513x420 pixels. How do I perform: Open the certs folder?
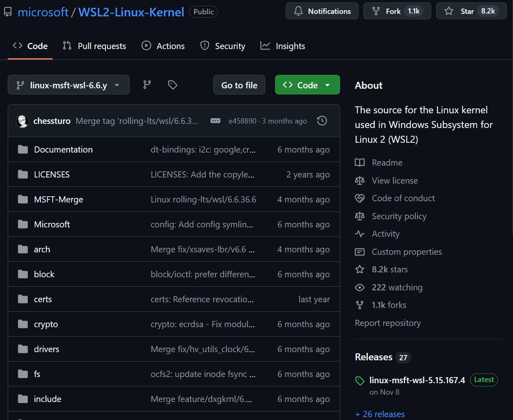(43, 299)
